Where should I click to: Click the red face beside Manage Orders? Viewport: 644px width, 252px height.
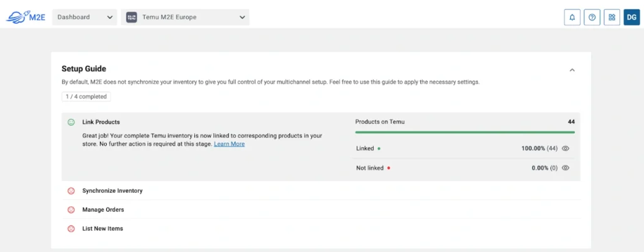[71, 210]
